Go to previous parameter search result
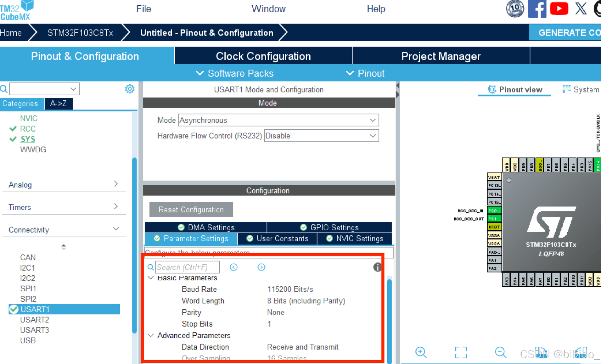Image resolution: width=601 pixels, height=364 pixels. 234,267
